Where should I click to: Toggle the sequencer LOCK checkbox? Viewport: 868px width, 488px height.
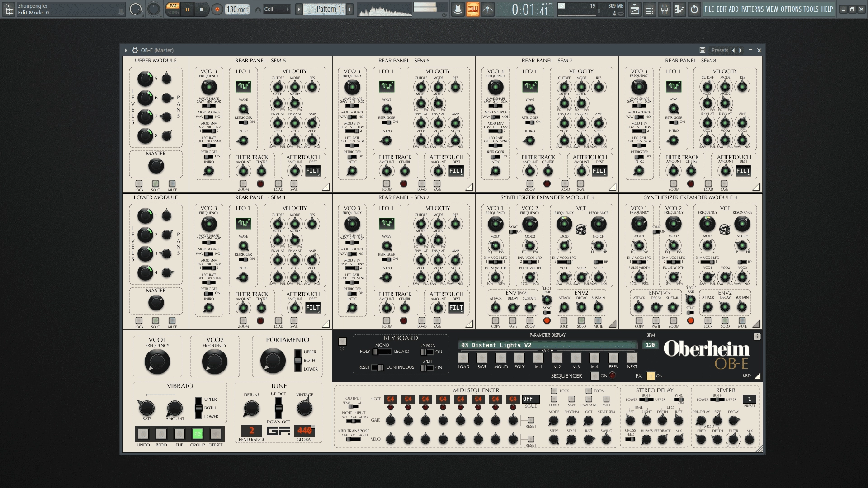[554, 391]
